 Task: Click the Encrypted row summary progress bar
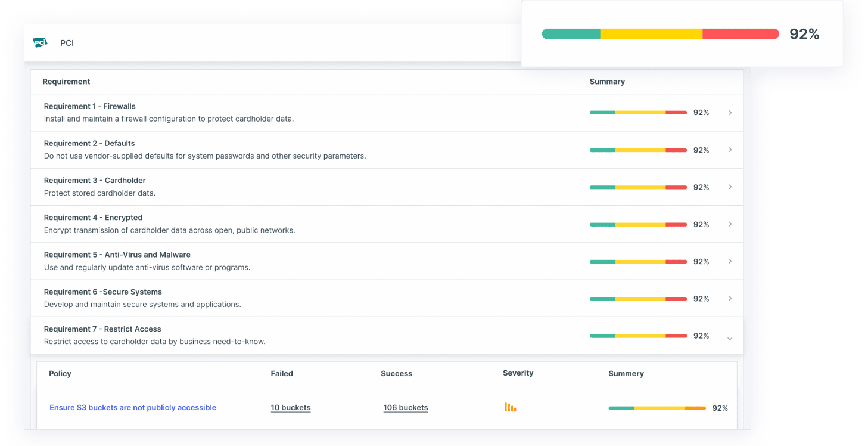coord(639,224)
